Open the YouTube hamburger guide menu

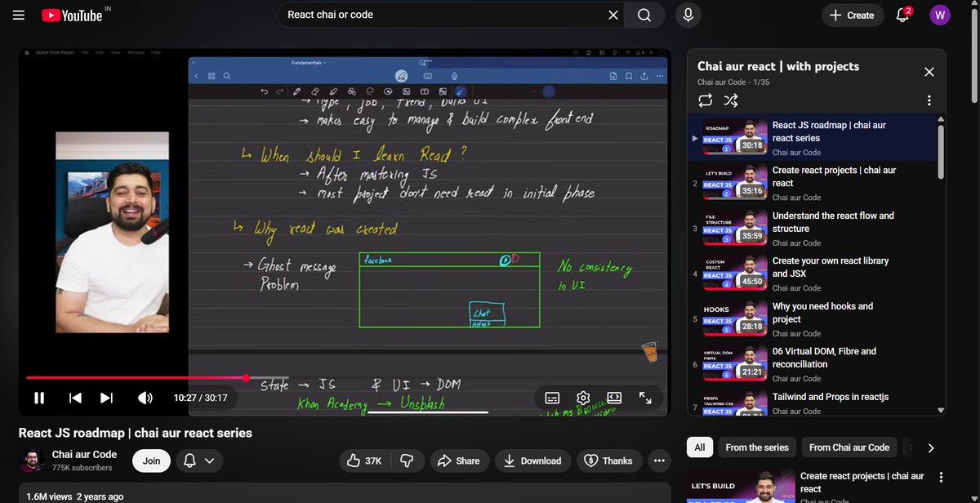19,15
